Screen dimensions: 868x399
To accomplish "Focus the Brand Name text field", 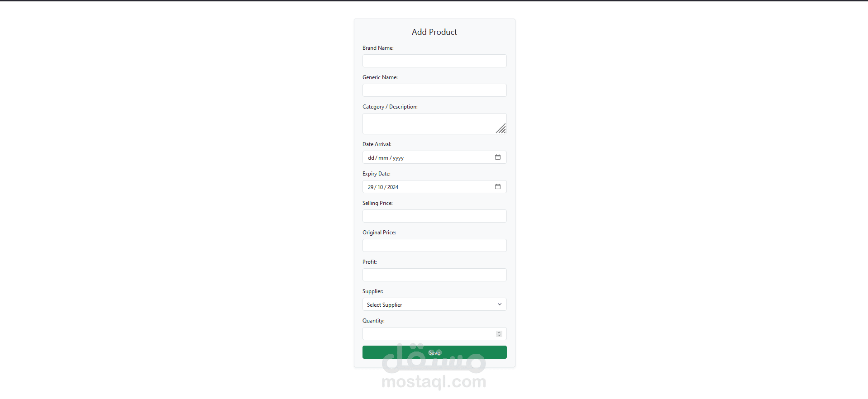I will (x=434, y=61).
